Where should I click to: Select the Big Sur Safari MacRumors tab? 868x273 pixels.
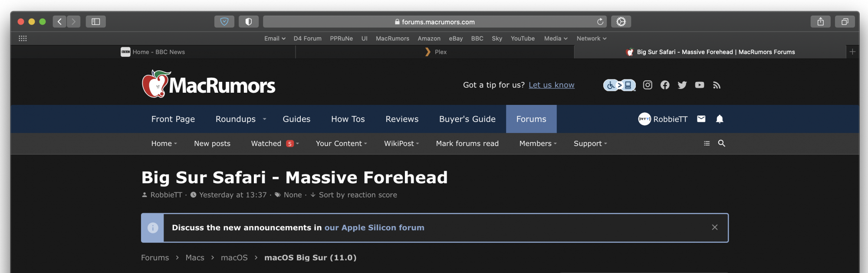tap(710, 52)
